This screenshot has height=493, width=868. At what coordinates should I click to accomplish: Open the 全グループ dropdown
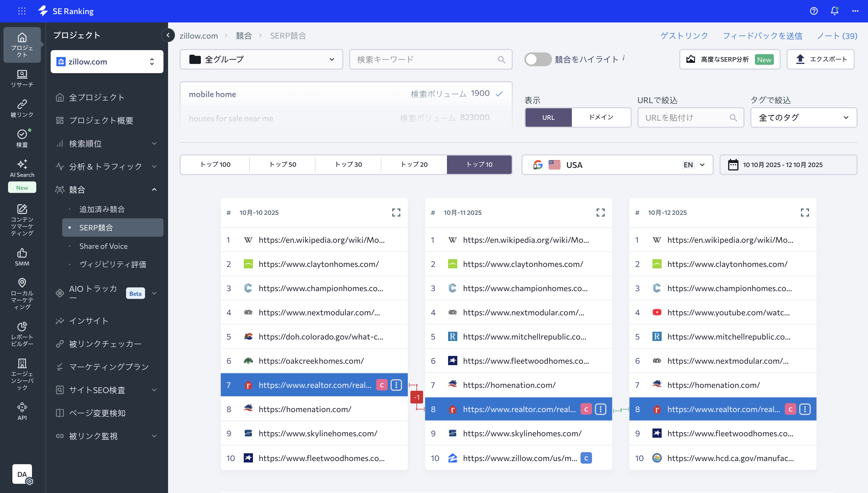tap(261, 59)
